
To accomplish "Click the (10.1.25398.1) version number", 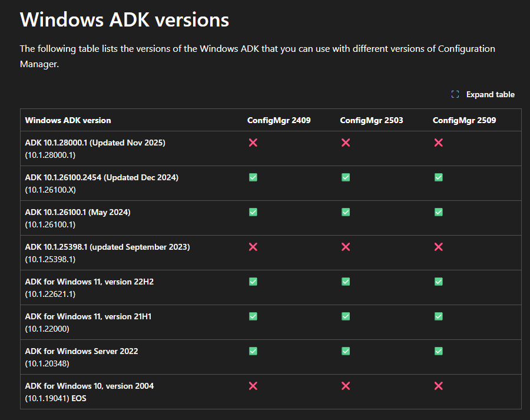I will pyautogui.click(x=50, y=259).
